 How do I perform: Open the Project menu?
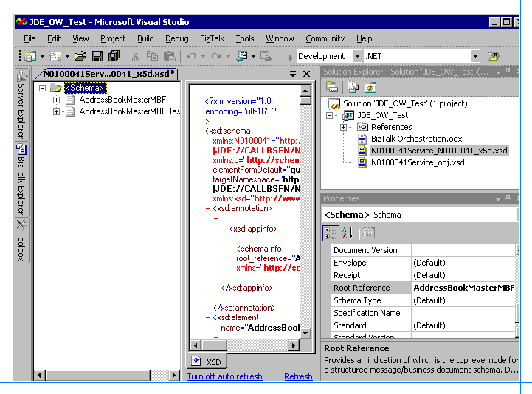(x=113, y=38)
